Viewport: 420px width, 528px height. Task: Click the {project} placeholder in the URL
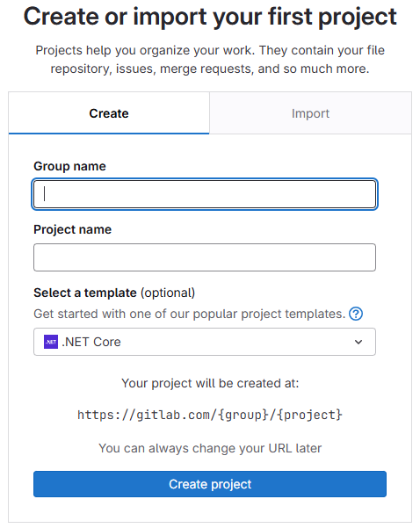309,415
